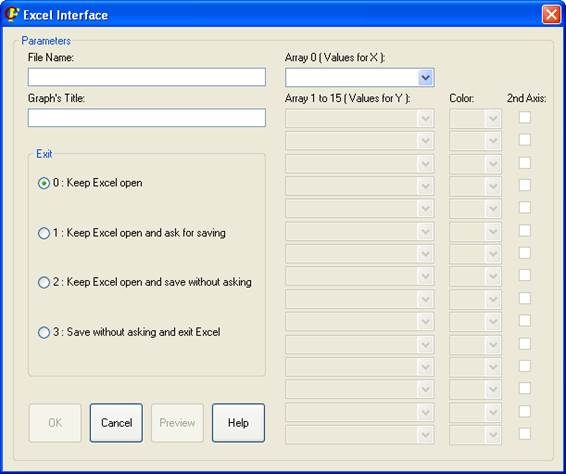The image size is (566, 474).
Task: Close the Excel Interface dialog
Action: pos(551,15)
